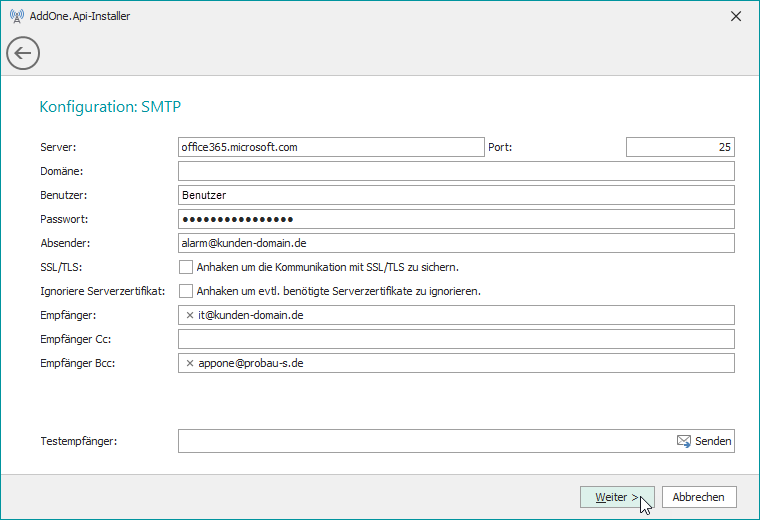Go back with the round arrow button

23,53
